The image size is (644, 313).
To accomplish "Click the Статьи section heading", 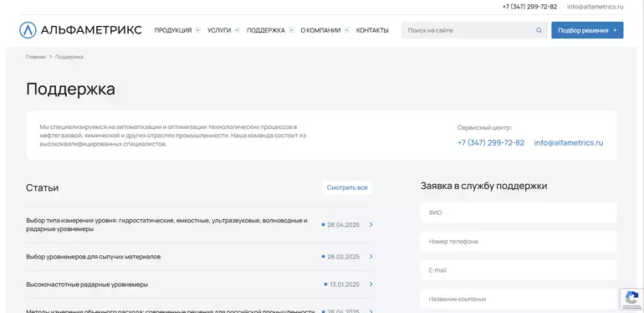I will pos(43,187).
